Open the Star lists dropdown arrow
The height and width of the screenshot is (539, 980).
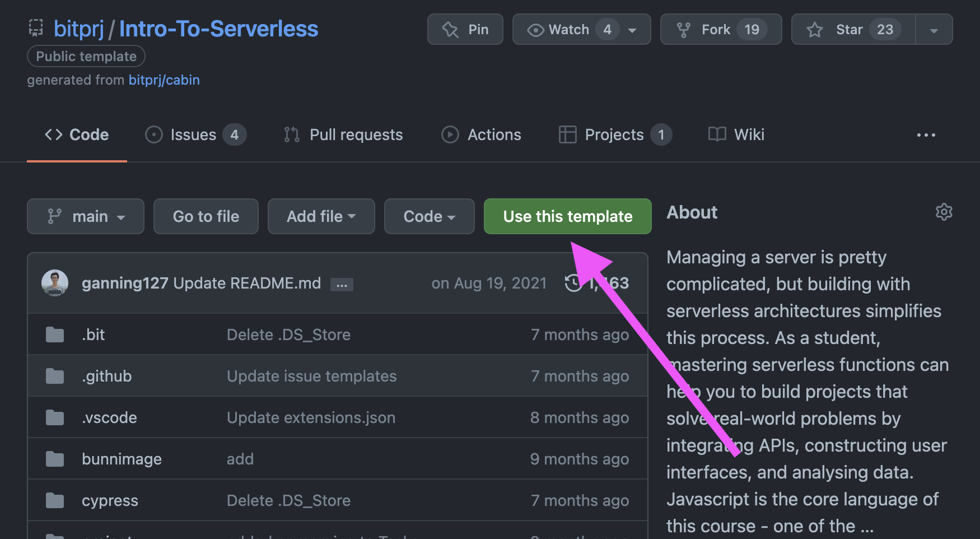[x=934, y=30]
